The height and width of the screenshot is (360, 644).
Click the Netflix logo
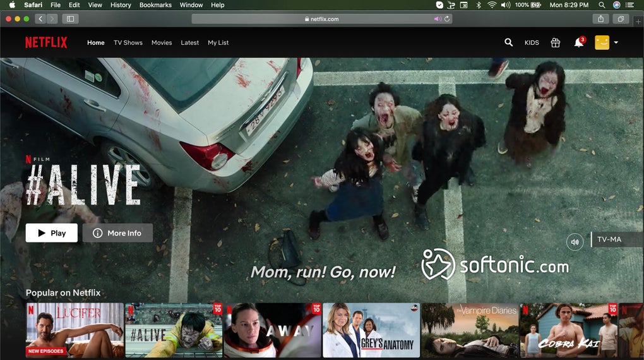point(46,42)
